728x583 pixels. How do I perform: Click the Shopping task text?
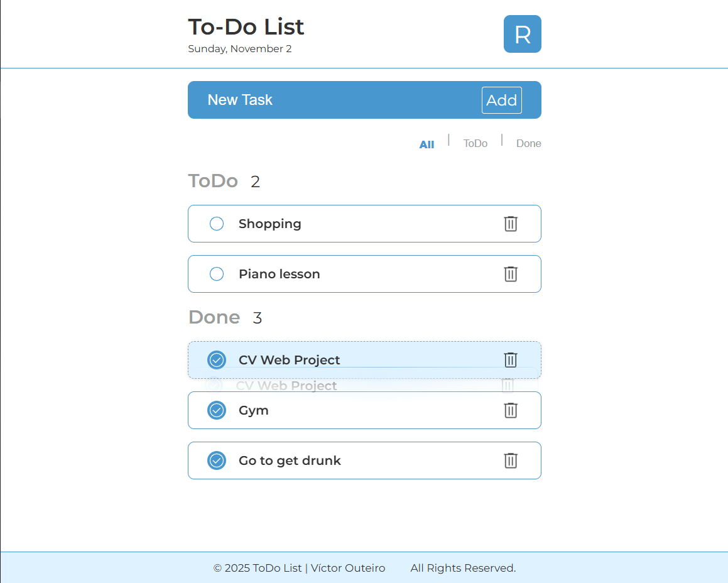[x=270, y=224]
